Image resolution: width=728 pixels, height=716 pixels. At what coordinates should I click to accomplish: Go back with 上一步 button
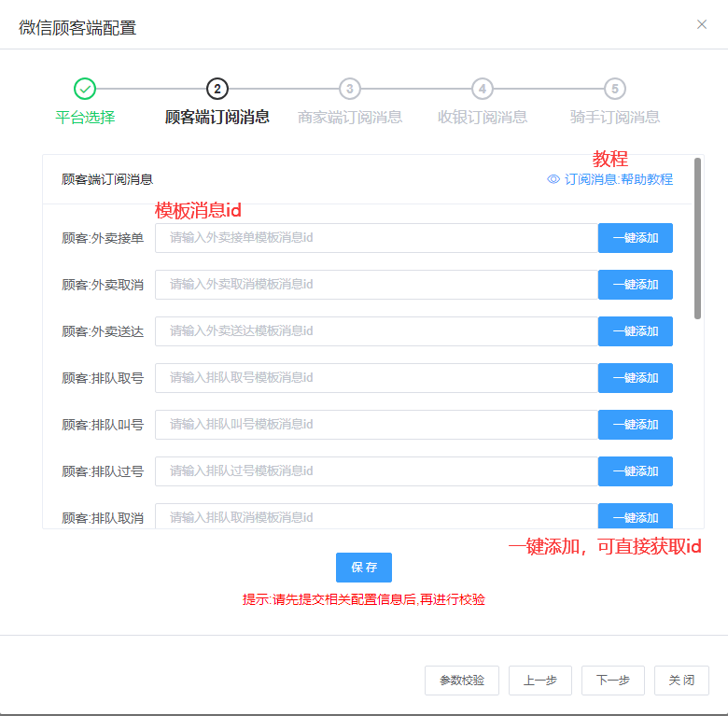coord(540,681)
